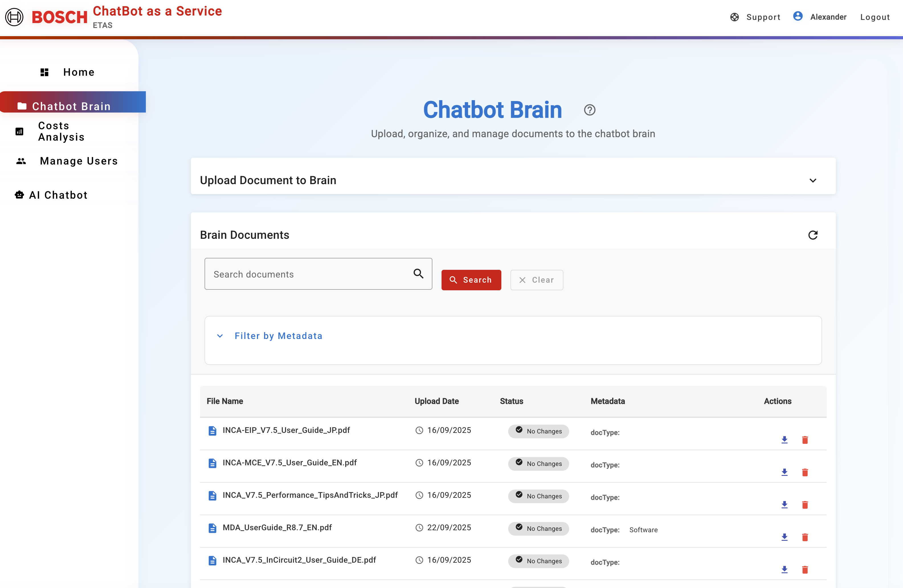Expand Upload Document to Brain section
This screenshot has height=588, width=903.
[x=812, y=180]
